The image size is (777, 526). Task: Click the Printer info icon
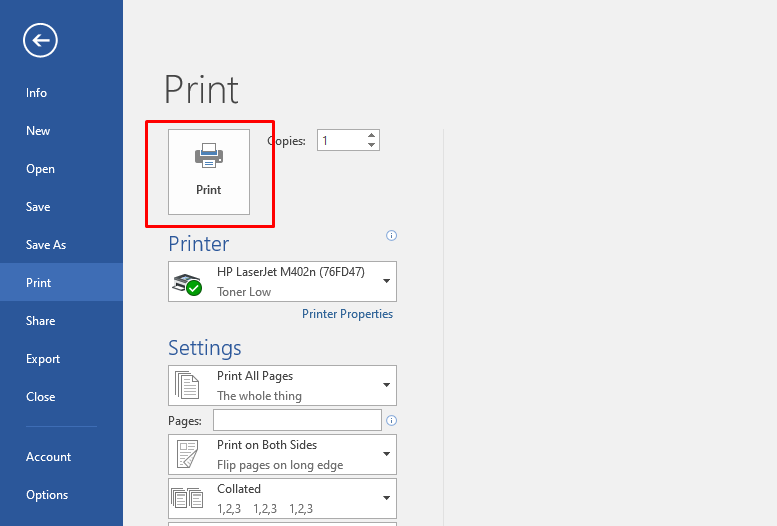391,236
